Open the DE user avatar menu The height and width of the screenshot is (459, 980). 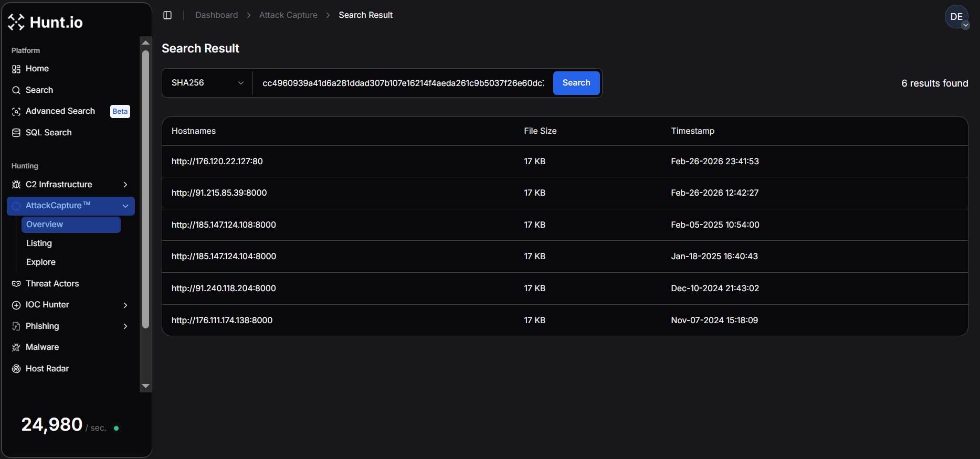coord(956,17)
